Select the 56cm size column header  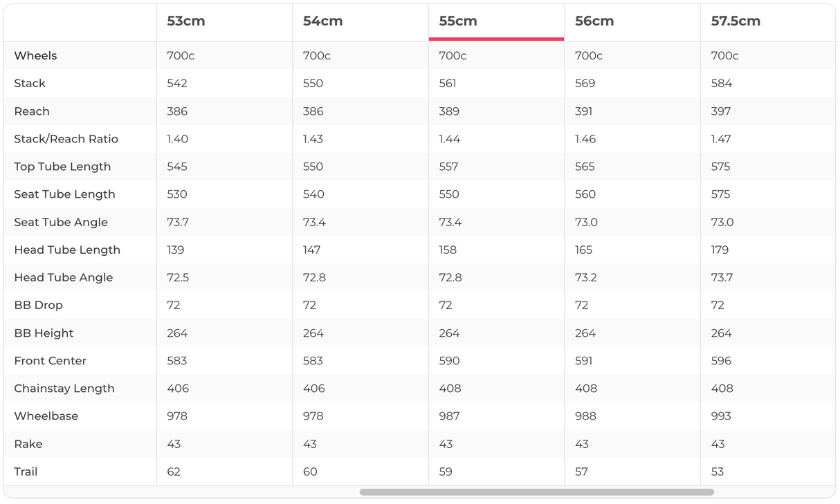tap(594, 21)
